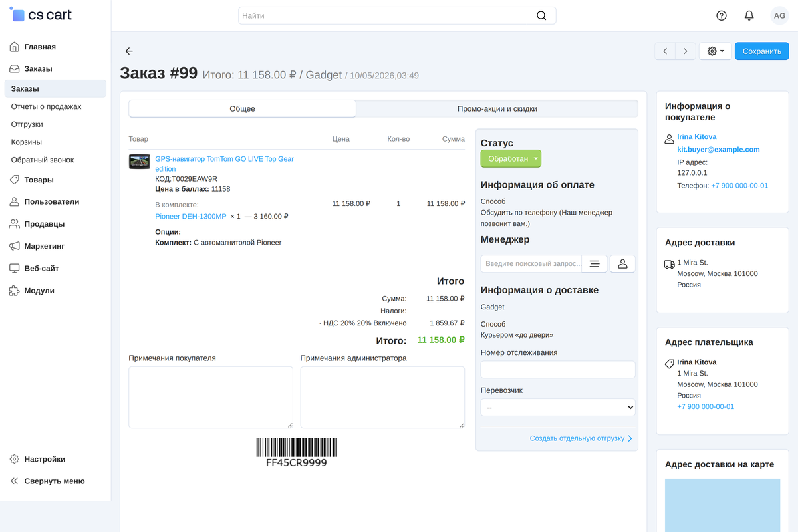Click the kit.buyer@example.com email link
This screenshot has height=532, width=798.
[x=718, y=150]
